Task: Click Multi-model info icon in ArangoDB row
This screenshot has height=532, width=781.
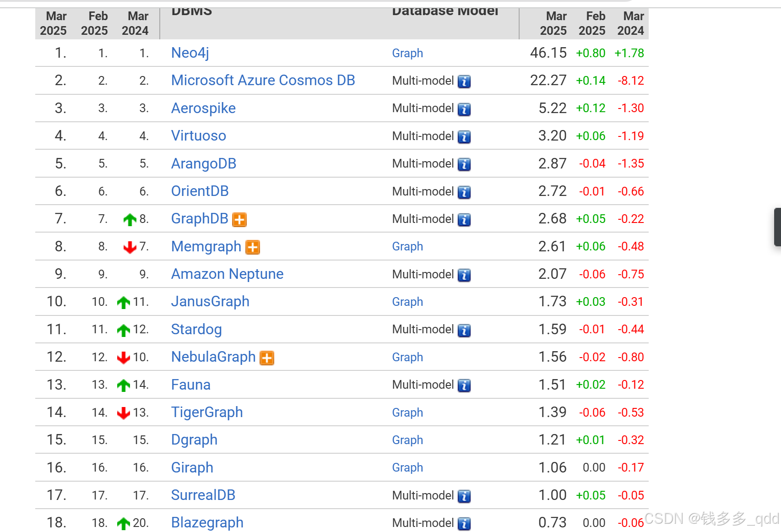Action: (464, 164)
